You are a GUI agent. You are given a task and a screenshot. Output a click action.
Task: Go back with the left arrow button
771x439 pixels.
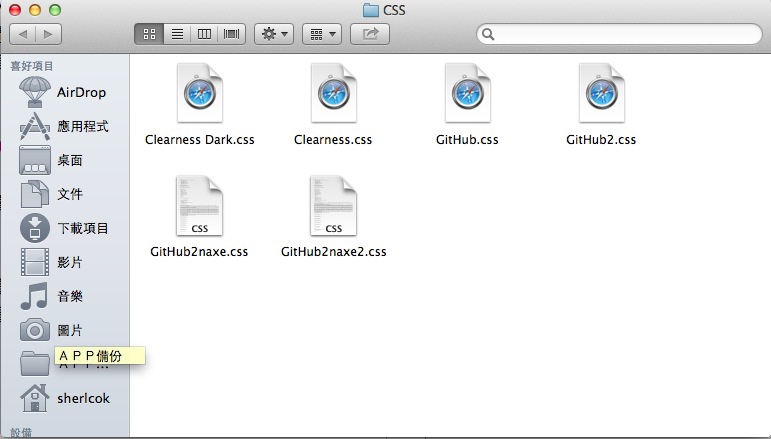[23, 34]
